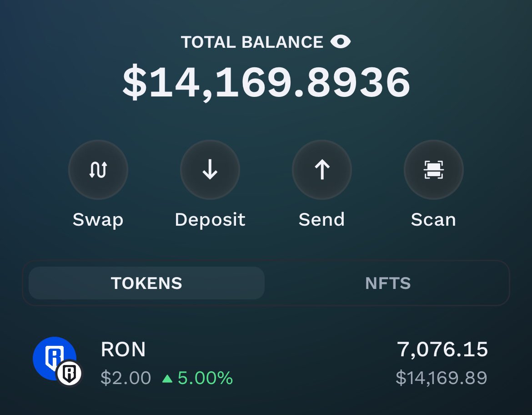Click the Send label
Viewport: 532px width, 415px height.
(x=321, y=219)
